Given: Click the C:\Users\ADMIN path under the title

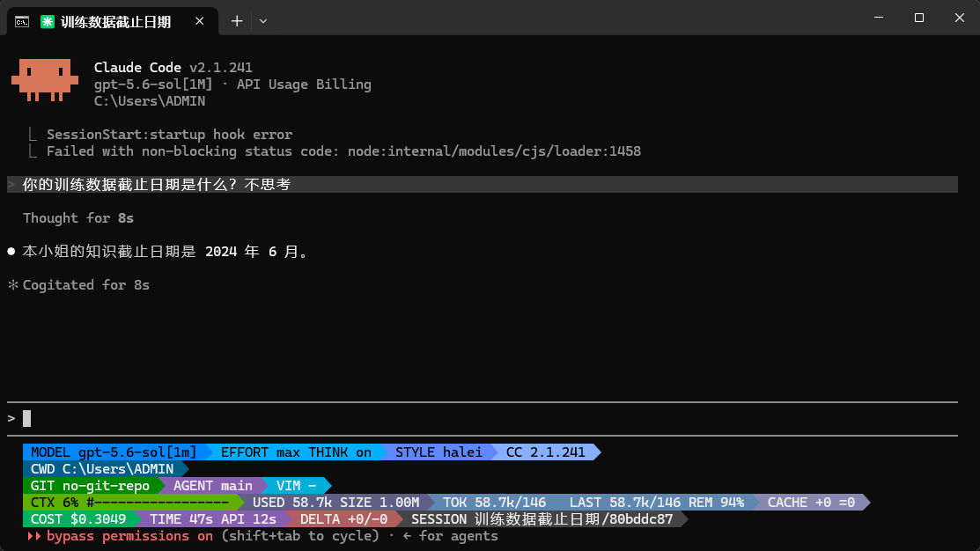Looking at the screenshot, I should (150, 101).
